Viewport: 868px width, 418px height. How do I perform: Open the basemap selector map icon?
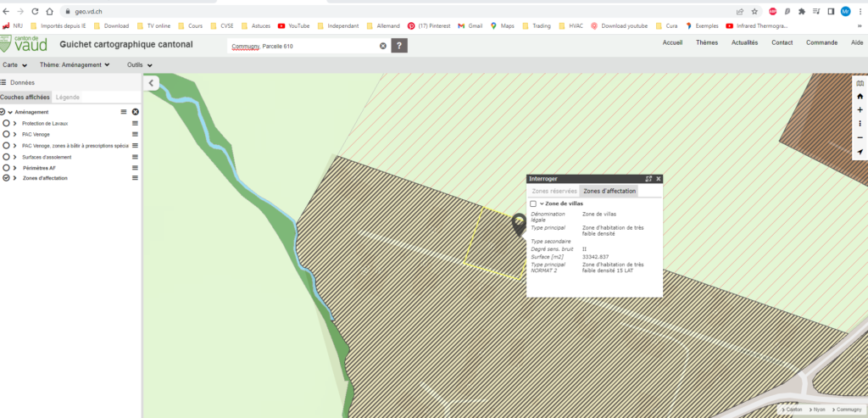tap(860, 83)
